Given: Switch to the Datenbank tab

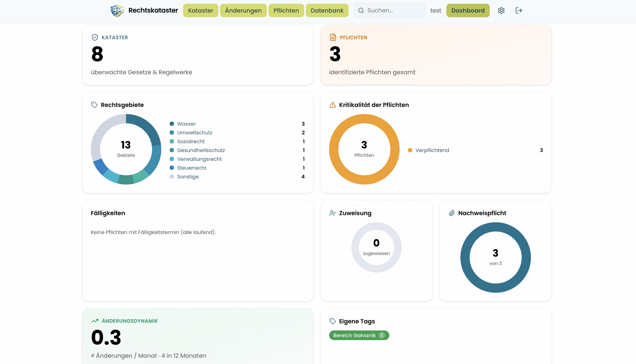Looking at the screenshot, I should click(327, 11).
